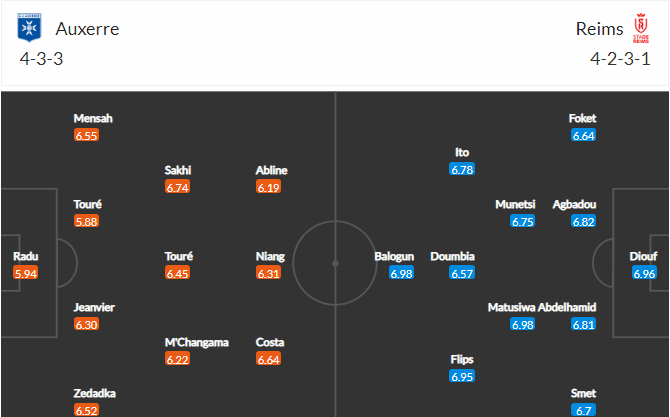670x417 pixels.
Task: Click Flips' 6.95 rating badge
Action: pos(462,376)
